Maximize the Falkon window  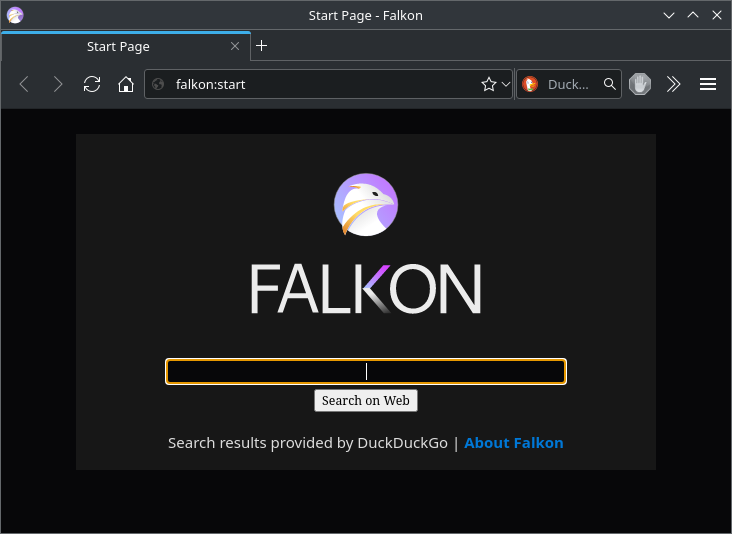tap(693, 15)
